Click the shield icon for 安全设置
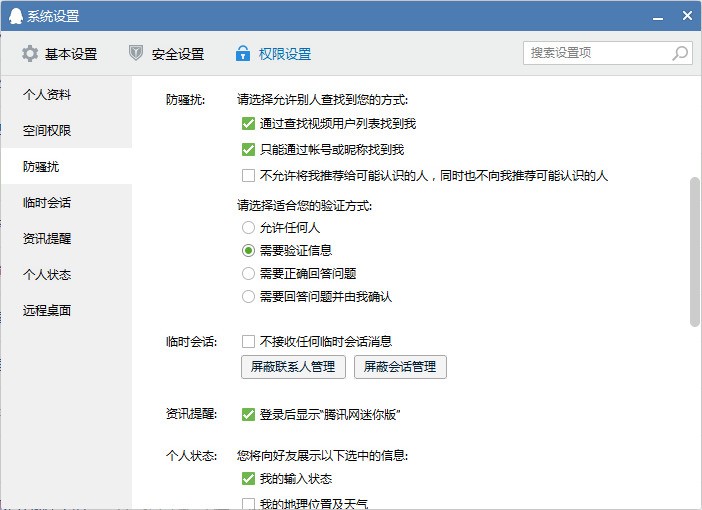This screenshot has width=702, height=510. coord(136,53)
